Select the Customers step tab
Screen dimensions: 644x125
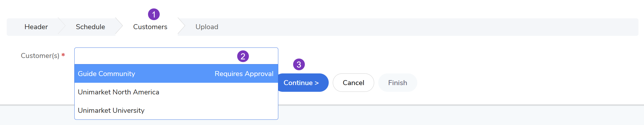click(x=150, y=27)
